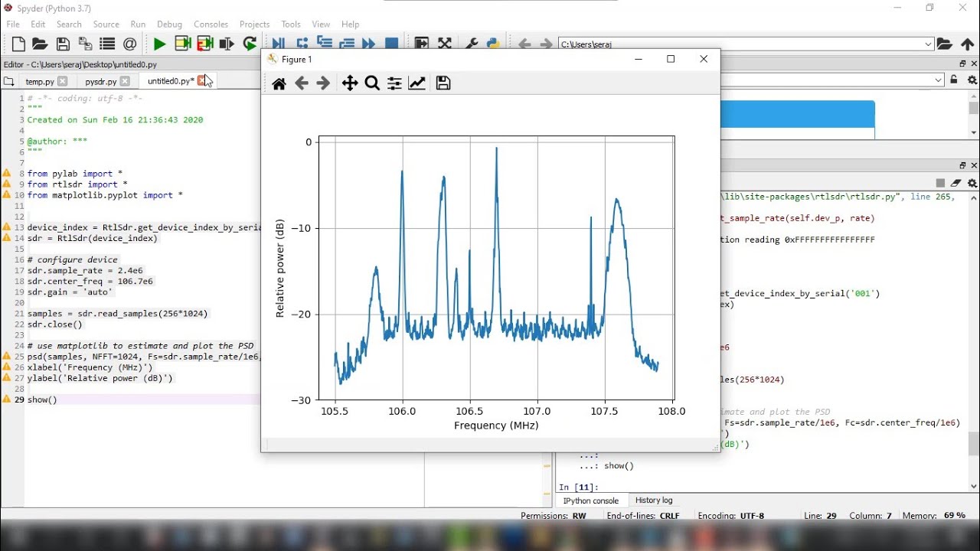Open a file using the folder toolbar icon
Screen dimensions: 980x551
click(x=41, y=44)
